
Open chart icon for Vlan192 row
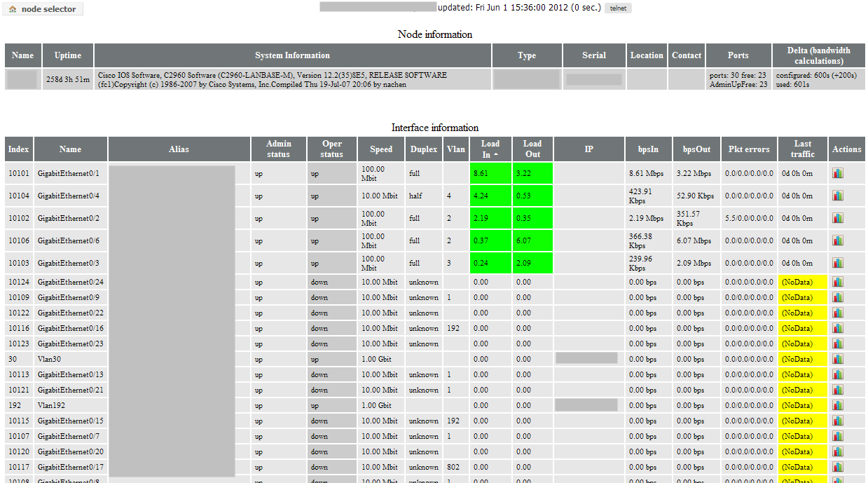838,404
